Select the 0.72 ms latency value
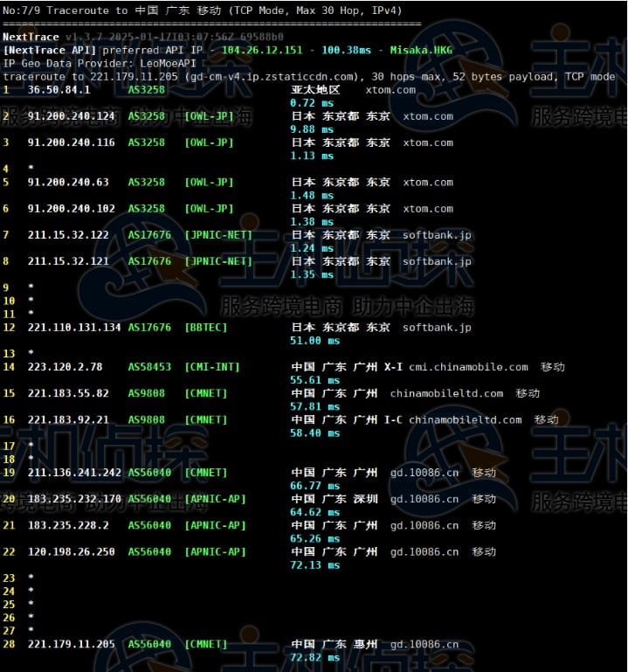The image size is (628, 672). 312,103
